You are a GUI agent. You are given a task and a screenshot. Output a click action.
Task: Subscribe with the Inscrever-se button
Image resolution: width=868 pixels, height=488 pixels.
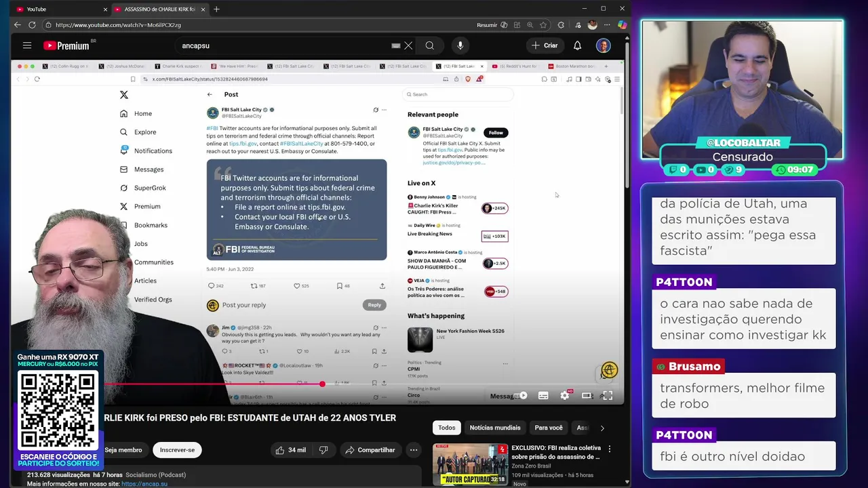coord(177,450)
